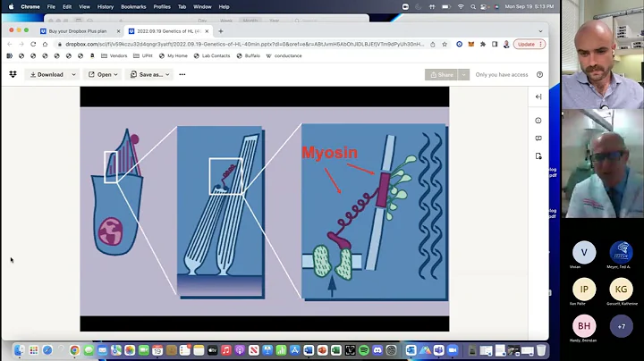Open the Chrome File menu
This screenshot has height=361, width=644.
pos(51,6)
